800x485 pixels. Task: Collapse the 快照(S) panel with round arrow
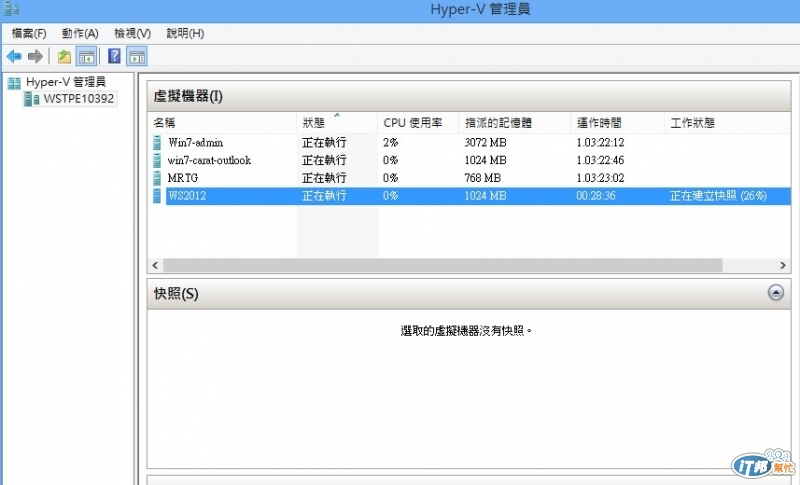776,292
